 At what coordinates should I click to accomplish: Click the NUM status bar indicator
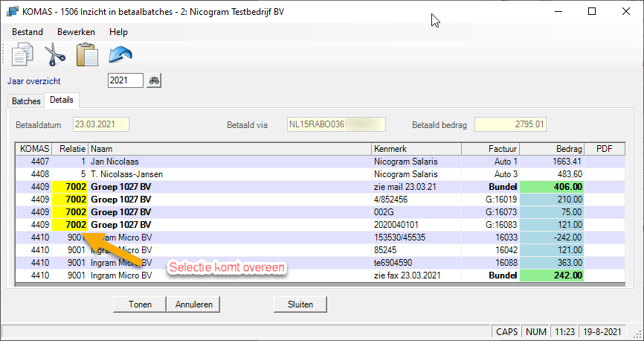tap(536, 331)
